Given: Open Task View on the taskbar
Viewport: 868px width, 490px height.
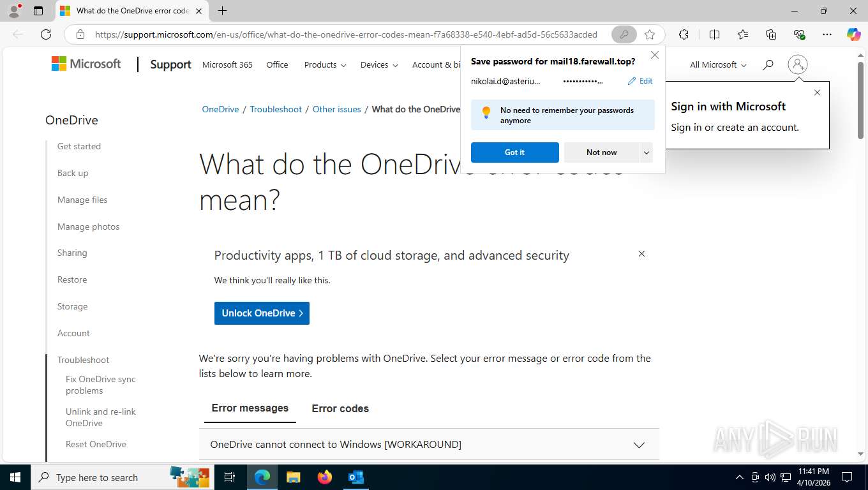Looking at the screenshot, I should click(x=230, y=477).
